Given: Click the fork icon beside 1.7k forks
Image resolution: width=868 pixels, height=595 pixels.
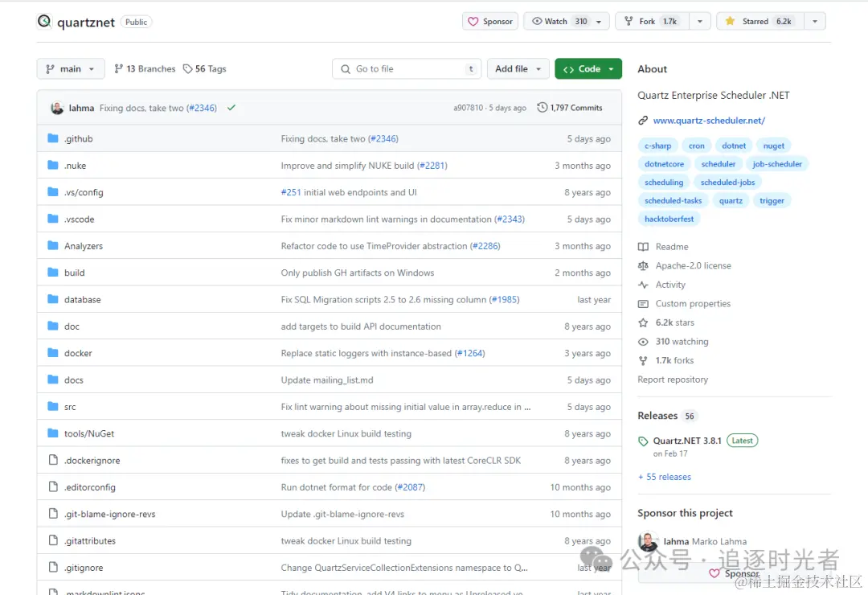Looking at the screenshot, I should 643,361.
